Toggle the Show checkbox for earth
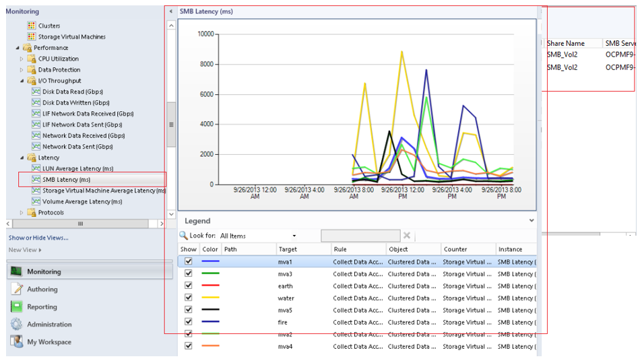This screenshot has height=363, width=644. tap(189, 286)
